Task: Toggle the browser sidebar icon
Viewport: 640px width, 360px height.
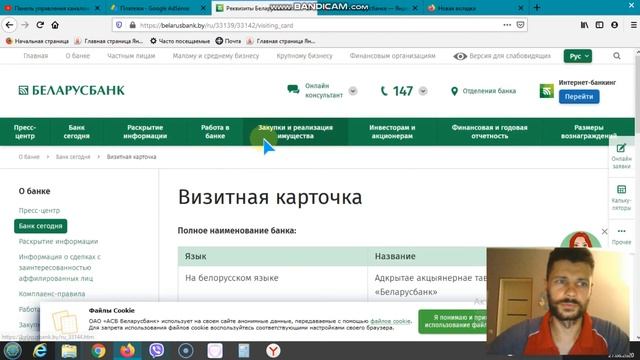Action: 599,25
